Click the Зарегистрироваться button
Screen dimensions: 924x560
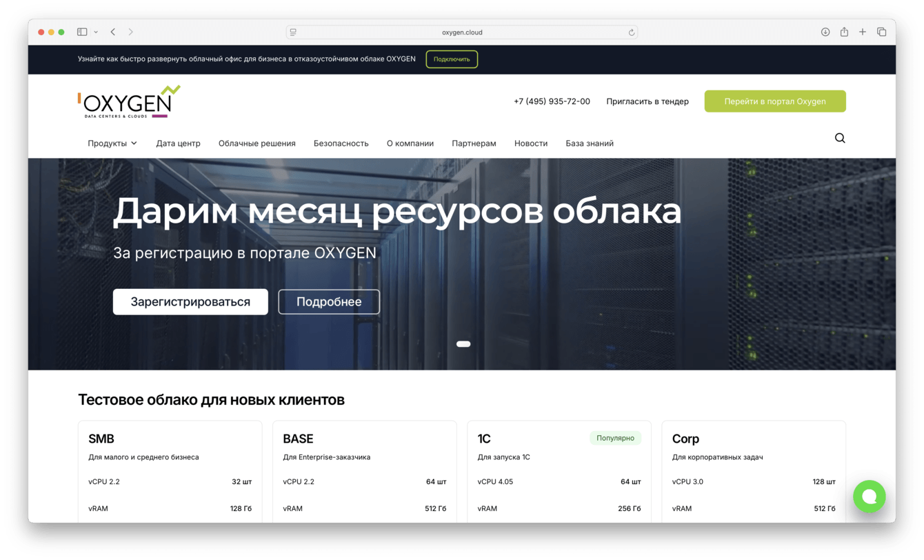pos(190,301)
